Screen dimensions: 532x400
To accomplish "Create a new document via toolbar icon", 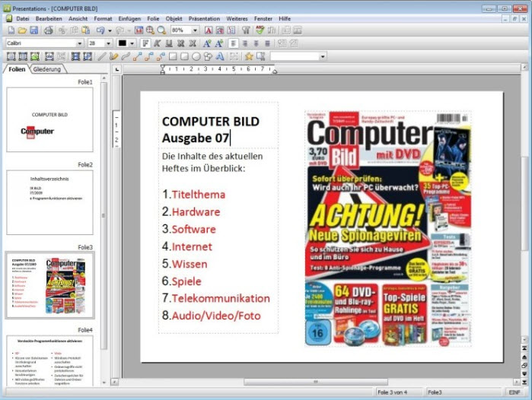I will point(11,30).
